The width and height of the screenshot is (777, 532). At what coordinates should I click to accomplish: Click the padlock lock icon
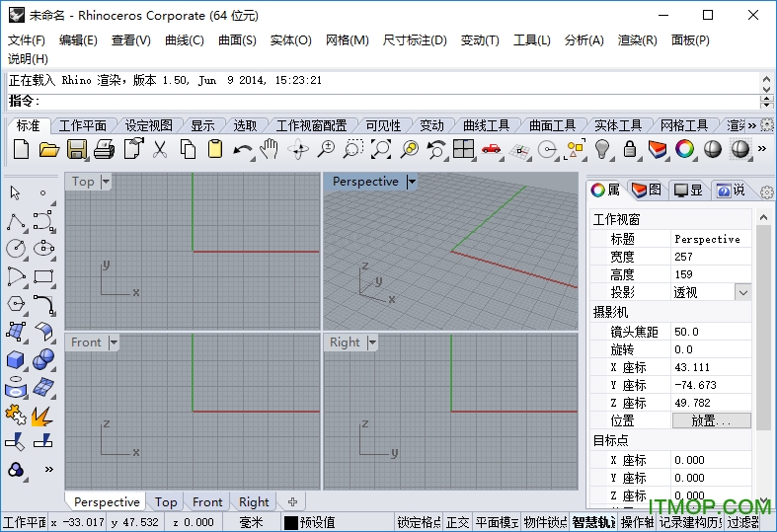point(630,149)
